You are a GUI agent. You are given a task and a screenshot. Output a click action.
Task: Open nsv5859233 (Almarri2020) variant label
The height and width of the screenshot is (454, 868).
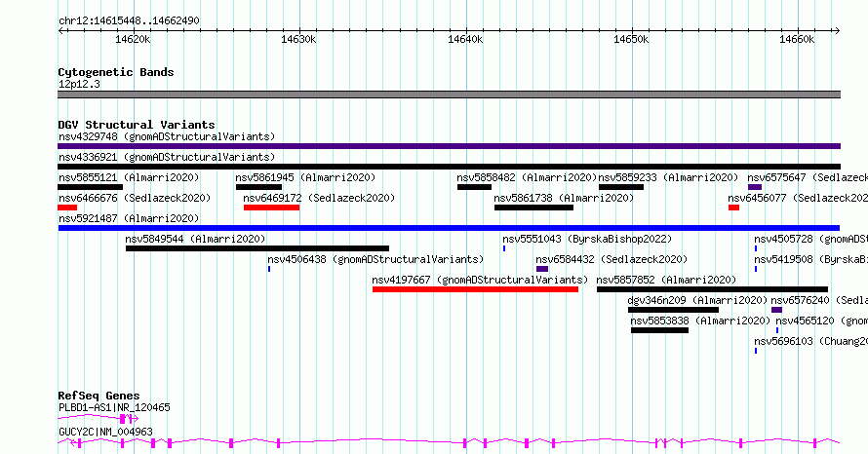point(669,177)
